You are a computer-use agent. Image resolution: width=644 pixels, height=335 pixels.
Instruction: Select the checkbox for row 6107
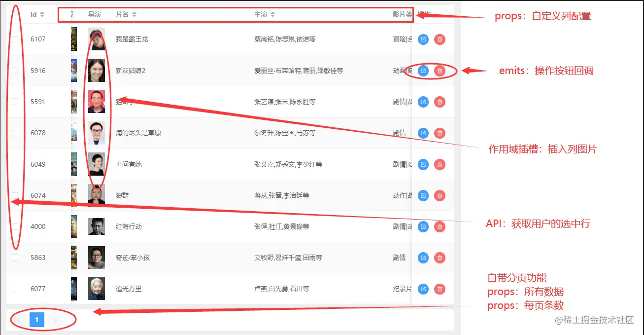point(15,39)
